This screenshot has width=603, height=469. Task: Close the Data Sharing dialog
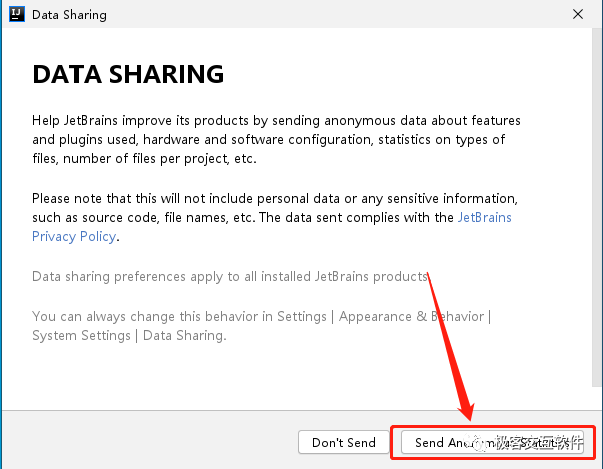[578, 15]
